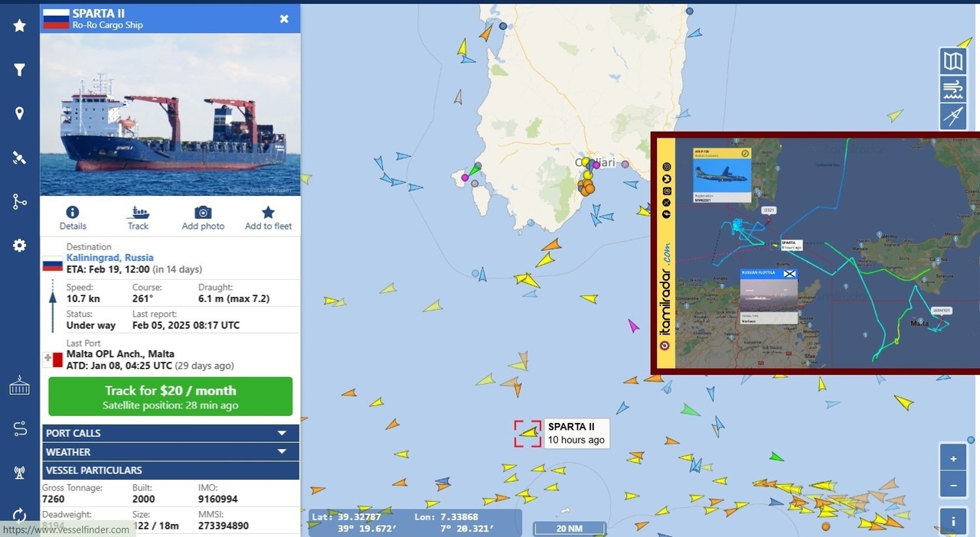The width and height of the screenshot is (980, 537).
Task: Click the SPARTA II marker on the map
Action: [x=528, y=433]
